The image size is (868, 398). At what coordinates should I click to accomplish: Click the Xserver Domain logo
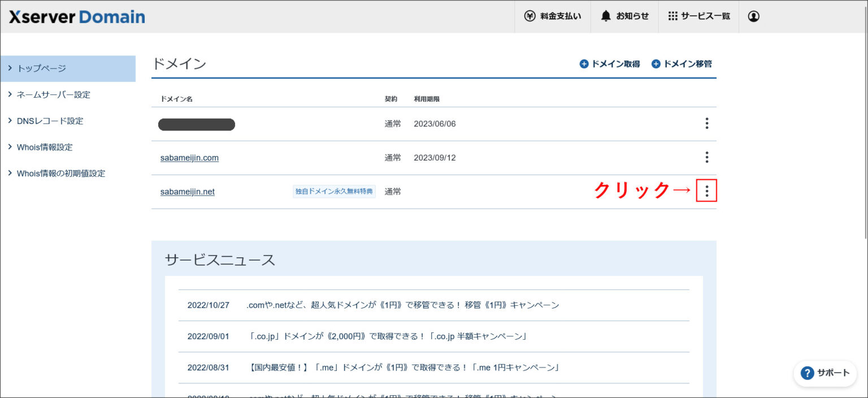[x=75, y=16]
